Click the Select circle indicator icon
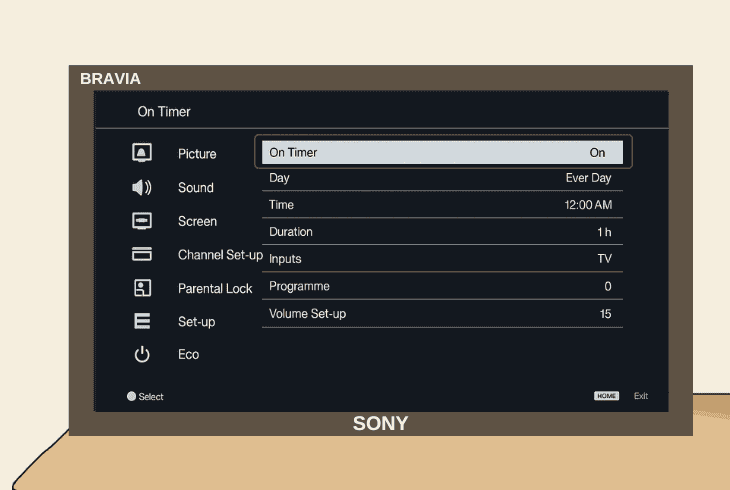This screenshot has height=490, width=730. pyautogui.click(x=131, y=396)
